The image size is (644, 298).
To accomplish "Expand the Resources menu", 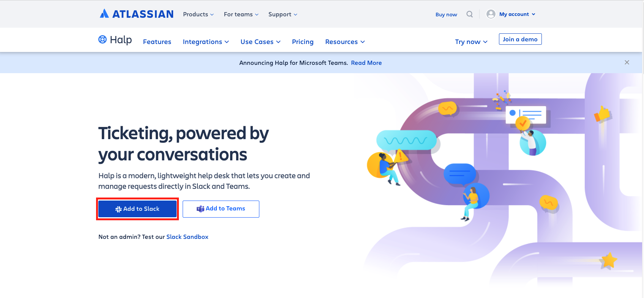I will click(345, 42).
